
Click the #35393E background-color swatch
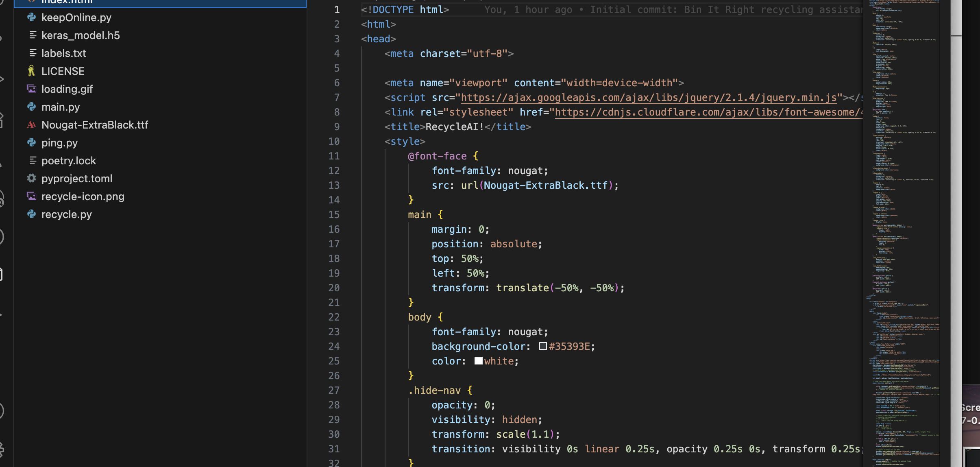coord(543,346)
